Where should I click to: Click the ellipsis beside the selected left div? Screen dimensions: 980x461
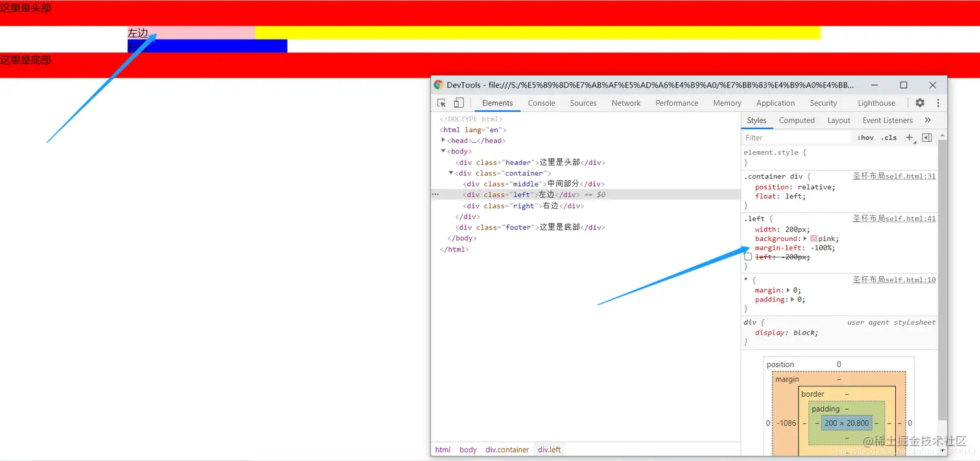[436, 195]
